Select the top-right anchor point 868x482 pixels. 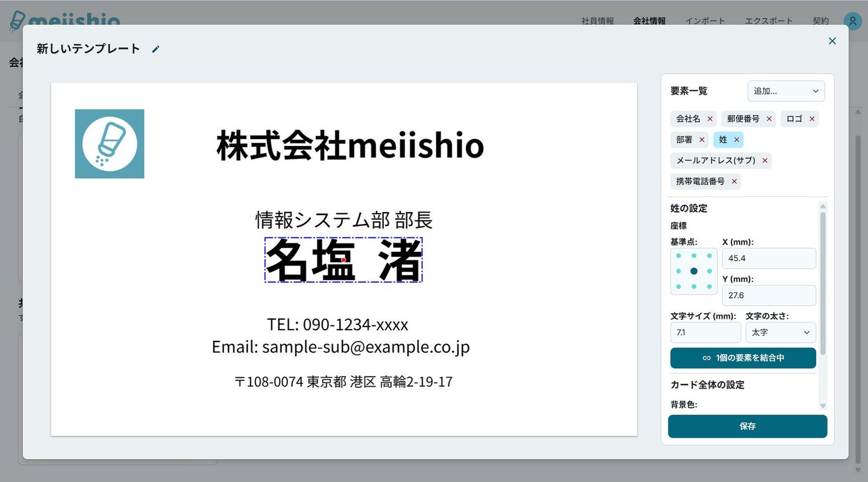pyautogui.click(x=709, y=256)
